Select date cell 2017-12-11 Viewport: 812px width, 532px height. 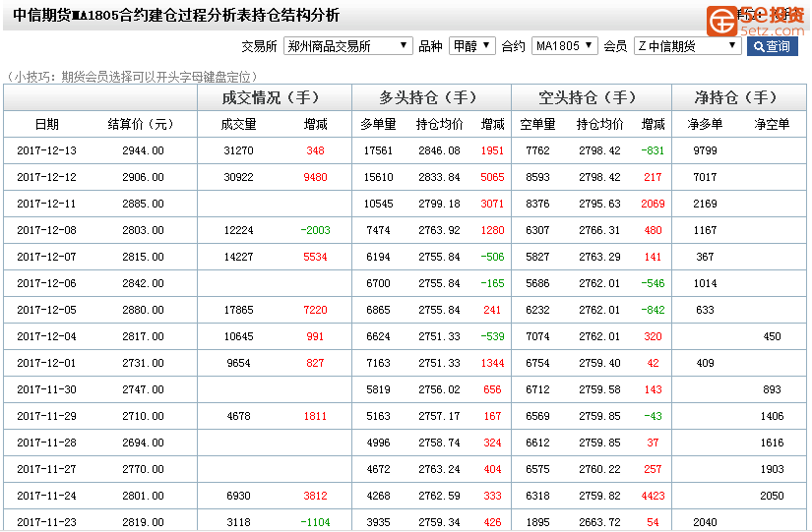[46, 204]
